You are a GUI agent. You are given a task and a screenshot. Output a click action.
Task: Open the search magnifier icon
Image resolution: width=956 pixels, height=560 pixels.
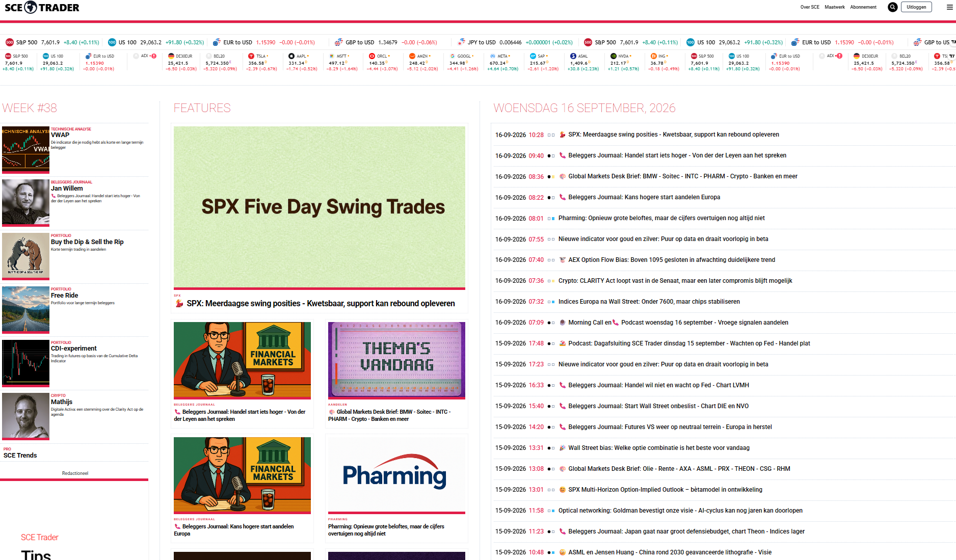(x=892, y=7)
